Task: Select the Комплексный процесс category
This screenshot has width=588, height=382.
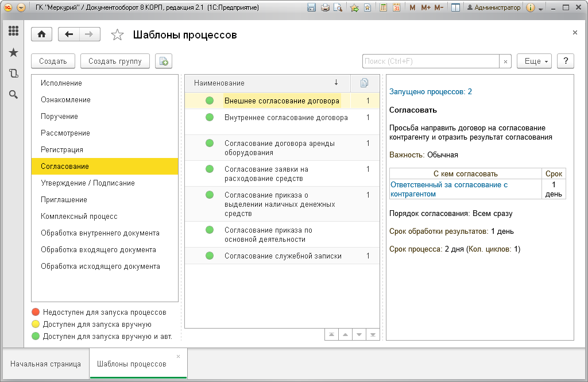Action: tap(105, 216)
